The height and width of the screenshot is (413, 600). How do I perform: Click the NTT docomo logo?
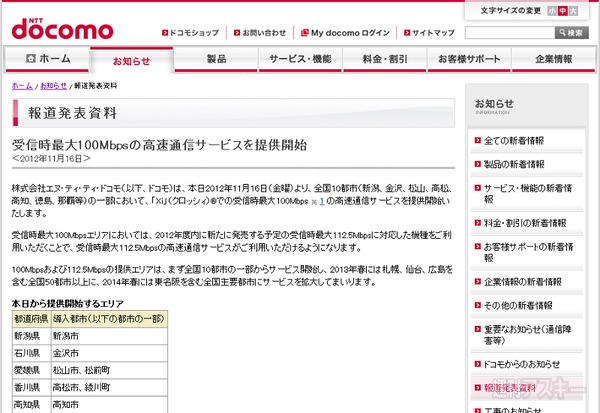62,29
